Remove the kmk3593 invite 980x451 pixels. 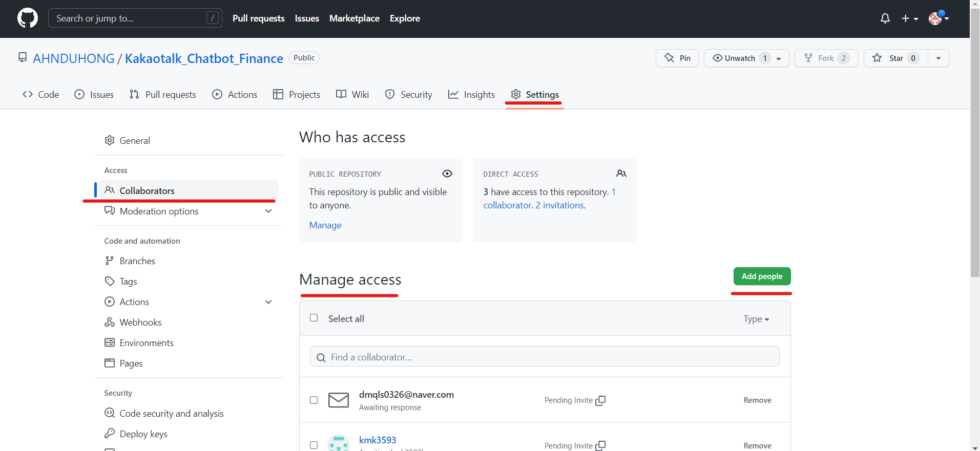[x=757, y=445]
